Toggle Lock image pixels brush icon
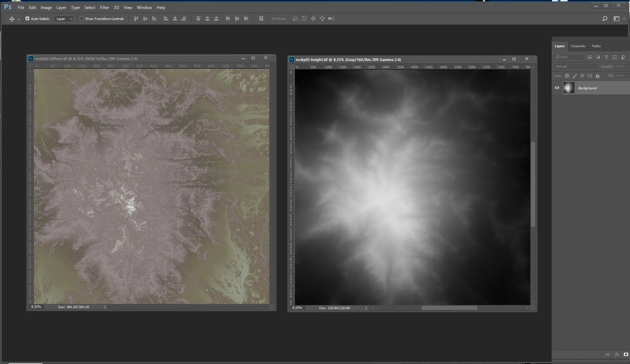This screenshot has height=364, width=630. tap(574, 75)
